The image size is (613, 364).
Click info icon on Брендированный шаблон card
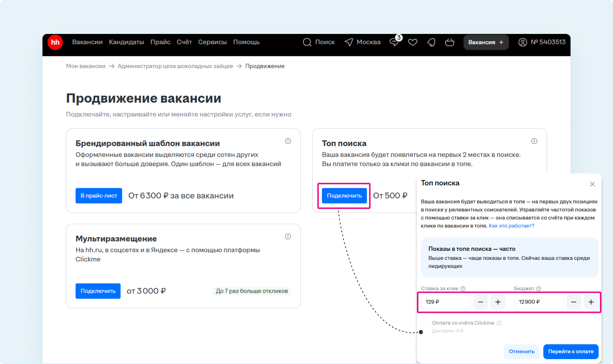pos(288,141)
